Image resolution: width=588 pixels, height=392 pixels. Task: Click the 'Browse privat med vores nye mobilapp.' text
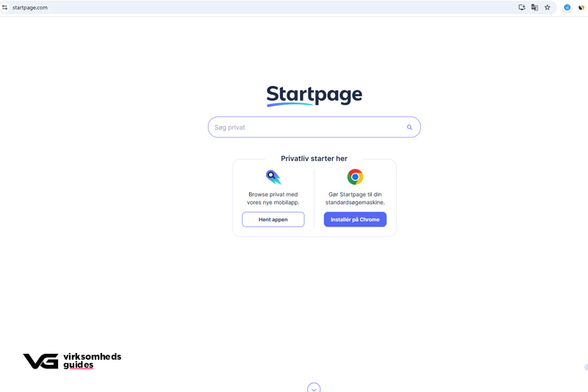pos(273,199)
